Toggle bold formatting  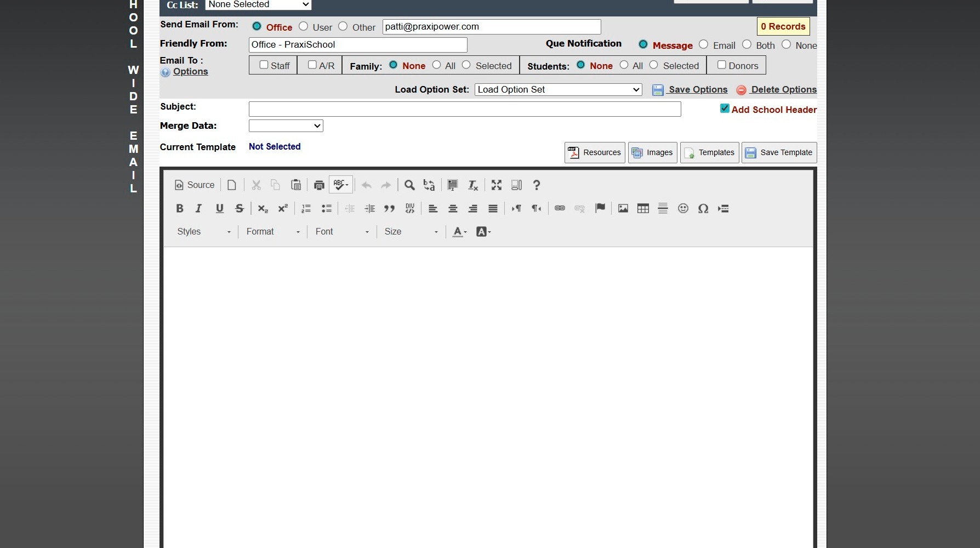pos(179,208)
